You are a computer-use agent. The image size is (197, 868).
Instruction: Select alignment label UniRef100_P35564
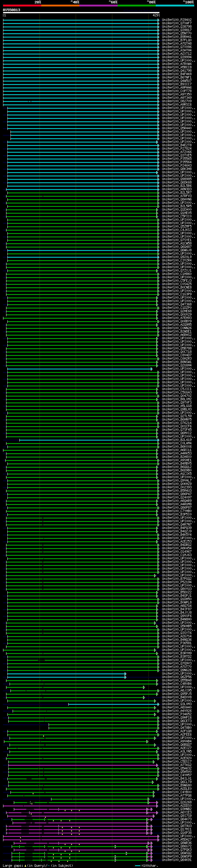point(177,162)
